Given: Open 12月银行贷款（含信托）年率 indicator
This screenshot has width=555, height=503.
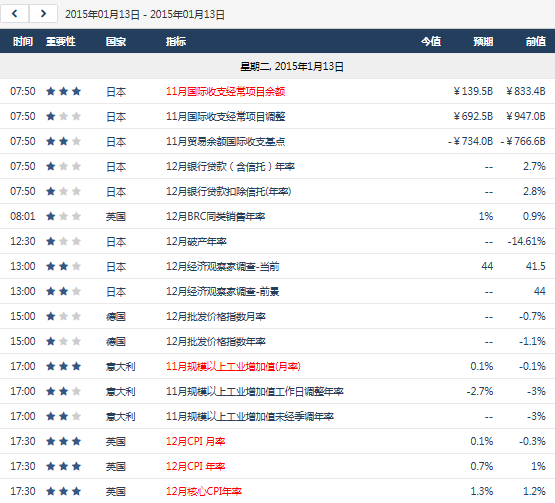Looking at the screenshot, I should point(230,166).
